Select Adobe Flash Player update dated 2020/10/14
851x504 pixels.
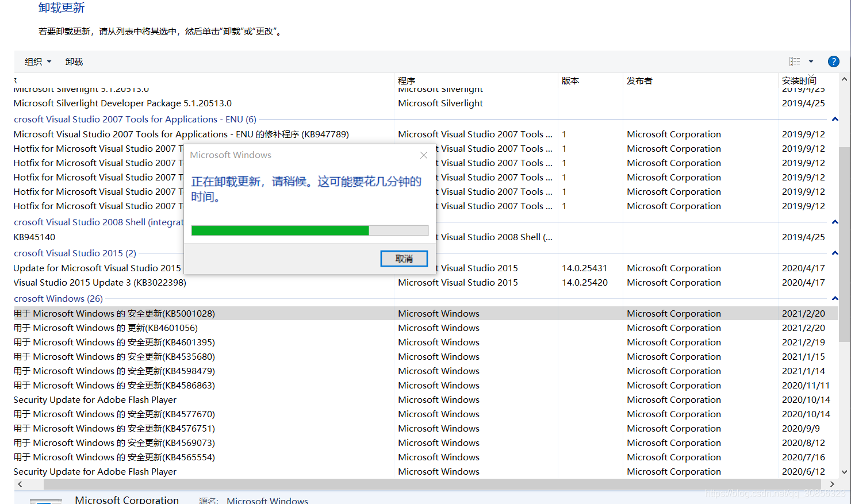[425, 400]
